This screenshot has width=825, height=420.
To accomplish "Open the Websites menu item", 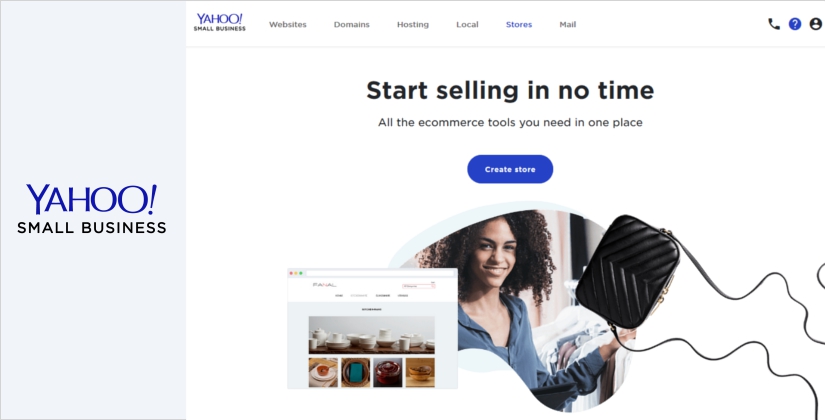I will coord(287,24).
